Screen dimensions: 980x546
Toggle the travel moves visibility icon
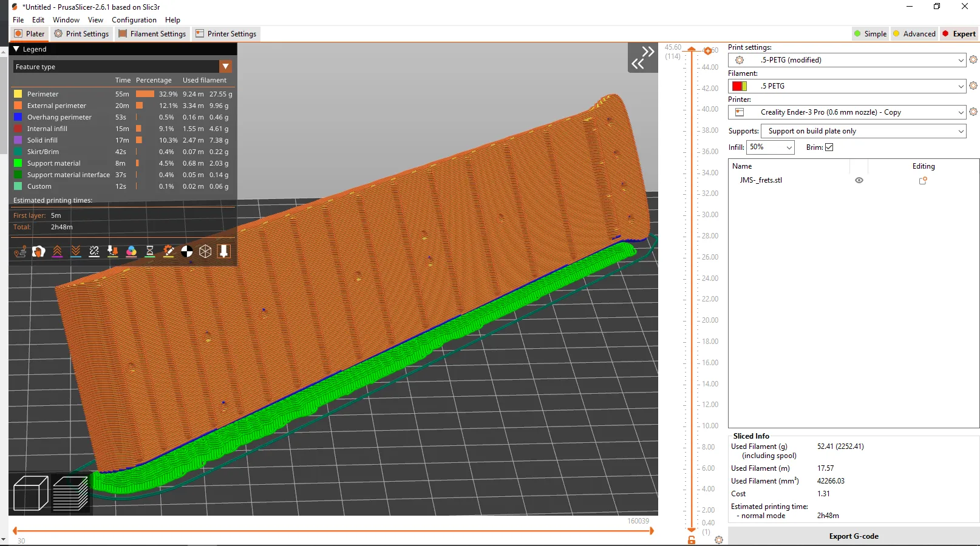[x=20, y=251]
